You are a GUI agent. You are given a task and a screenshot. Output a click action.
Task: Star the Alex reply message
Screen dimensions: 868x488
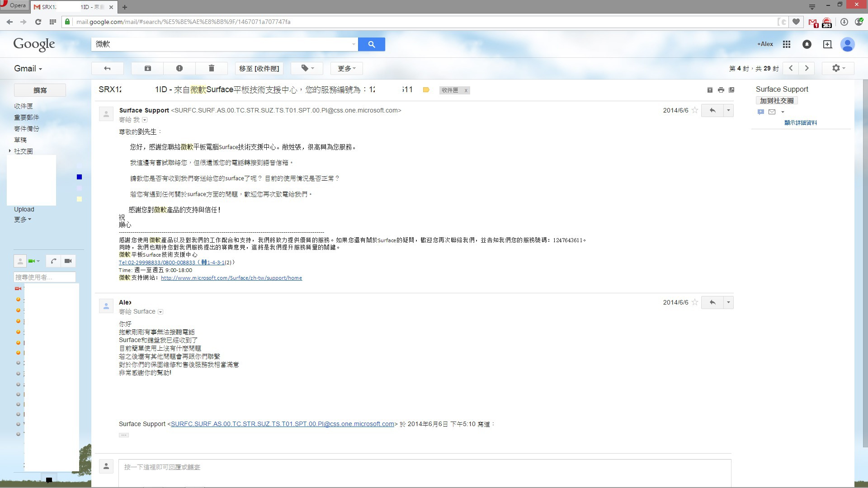coord(695,302)
